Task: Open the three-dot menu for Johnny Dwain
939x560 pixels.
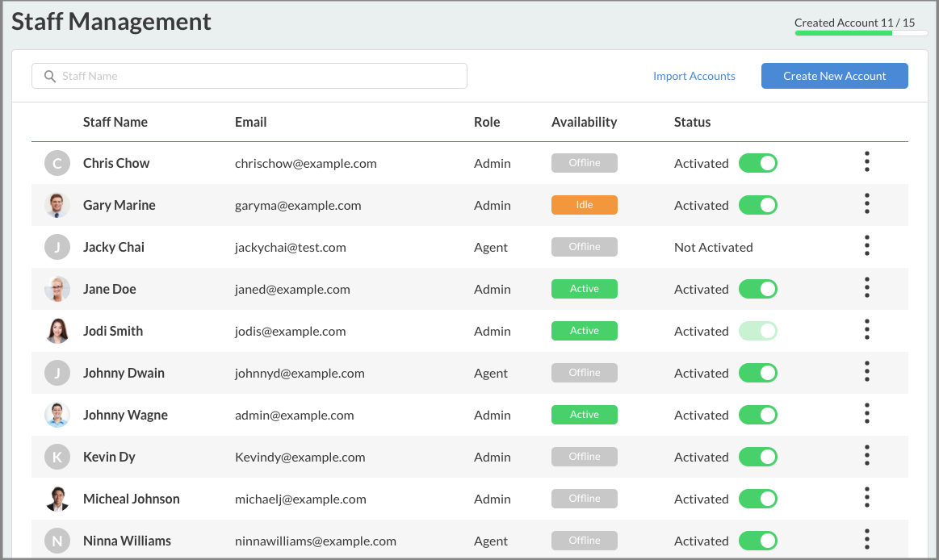Action: tap(866, 371)
